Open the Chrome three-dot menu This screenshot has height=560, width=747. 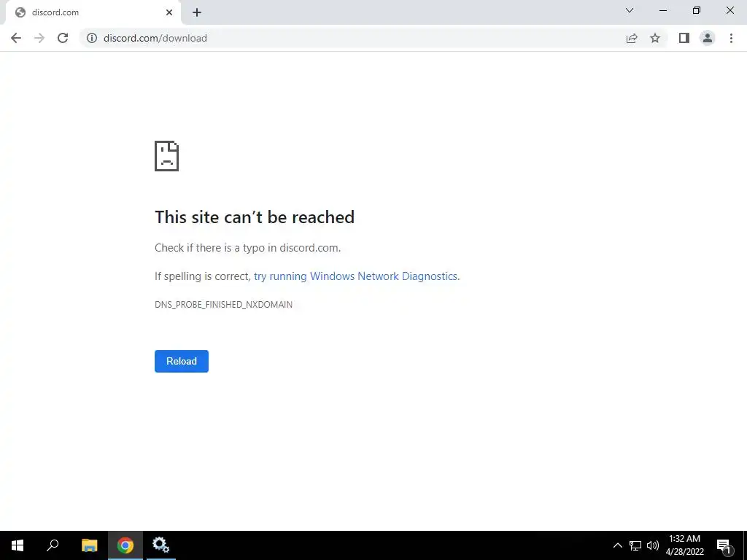(731, 38)
